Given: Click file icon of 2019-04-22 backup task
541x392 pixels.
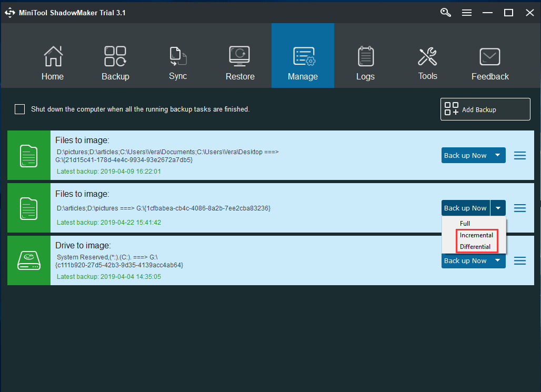Looking at the screenshot, I should point(28,208).
